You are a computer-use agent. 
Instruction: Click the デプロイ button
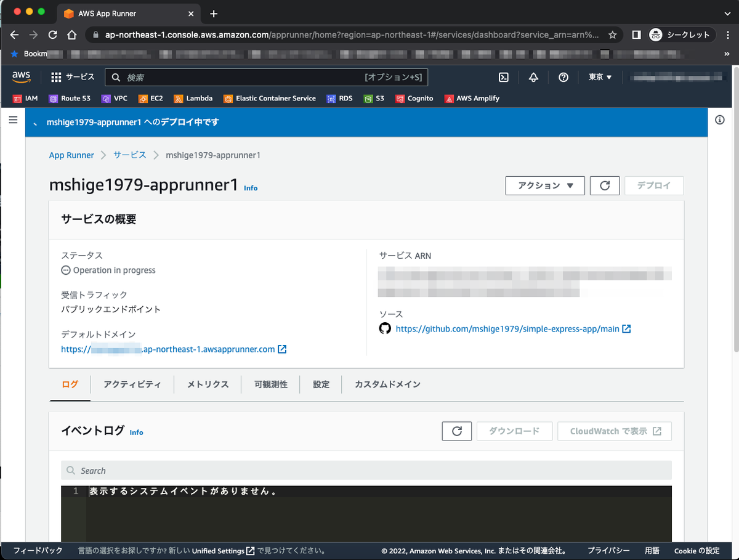[654, 185]
